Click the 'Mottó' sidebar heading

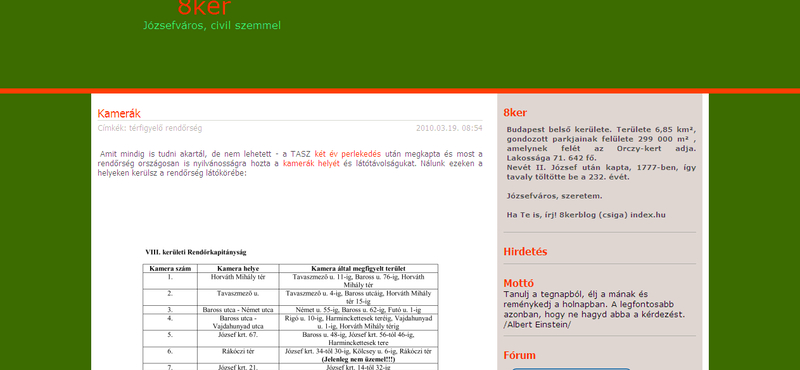[519, 283]
